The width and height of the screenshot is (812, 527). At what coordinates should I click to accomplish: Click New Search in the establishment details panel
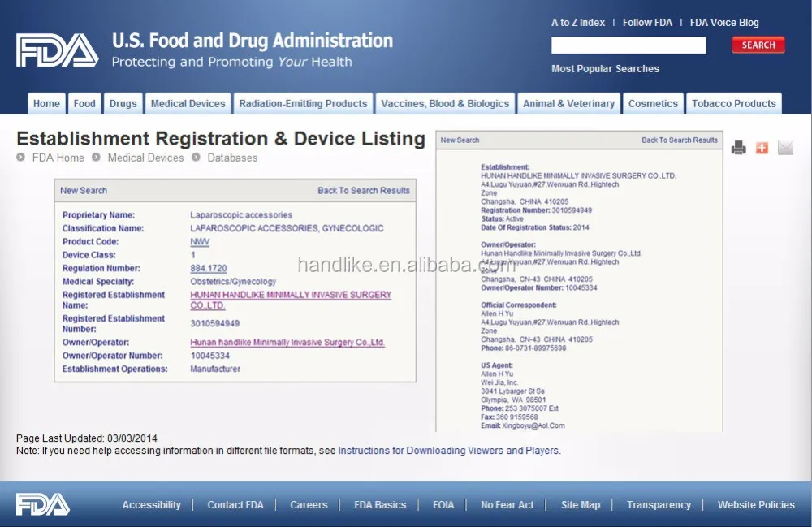(x=460, y=140)
